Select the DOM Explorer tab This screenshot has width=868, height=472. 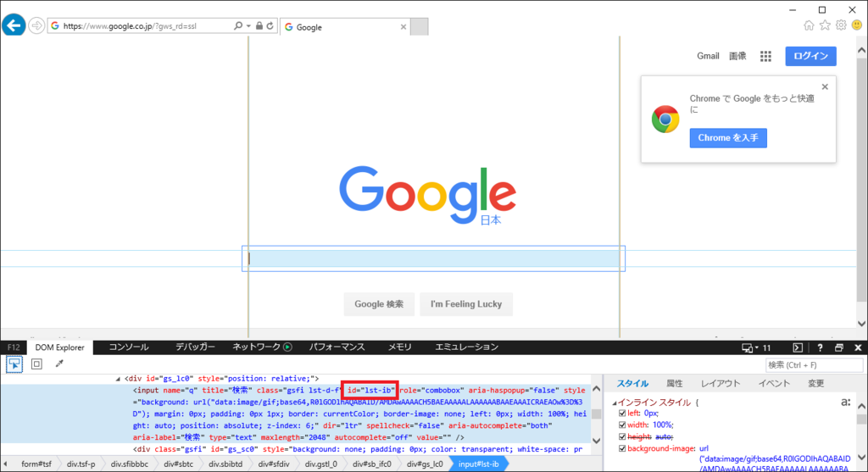click(60, 347)
